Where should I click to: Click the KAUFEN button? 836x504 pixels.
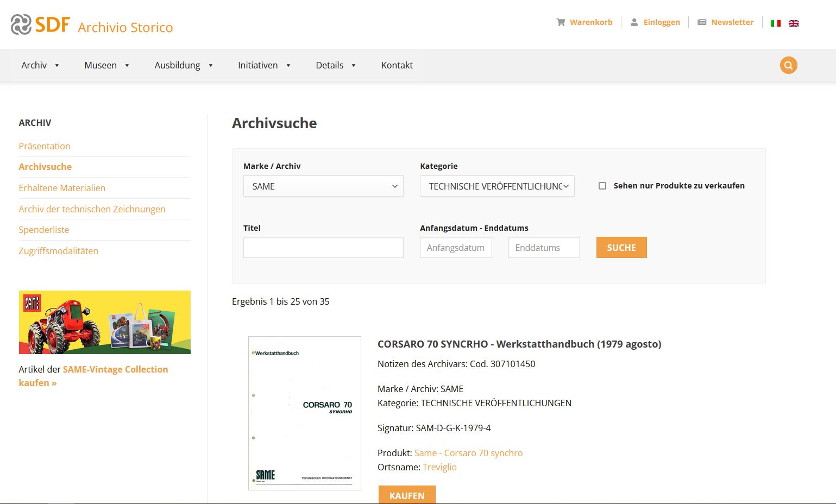tap(406, 495)
